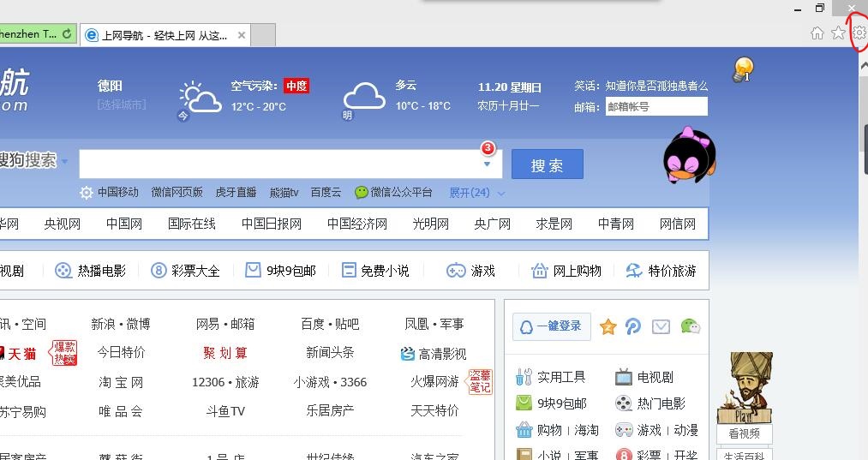This screenshot has width=868, height=460.
Task: Open 百度·贴吧 site link
Action: click(x=330, y=324)
